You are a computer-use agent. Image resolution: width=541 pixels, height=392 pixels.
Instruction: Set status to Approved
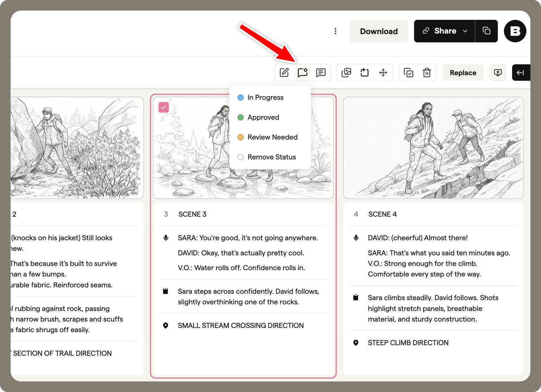click(x=263, y=117)
